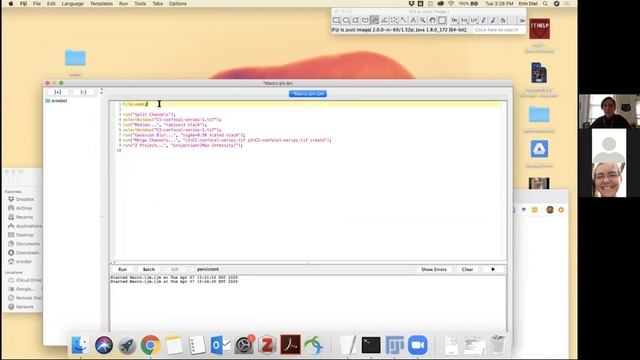Image resolution: width=640 pixels, height=360 pixels.
Task: Open the Run menu
Action: 123,4
